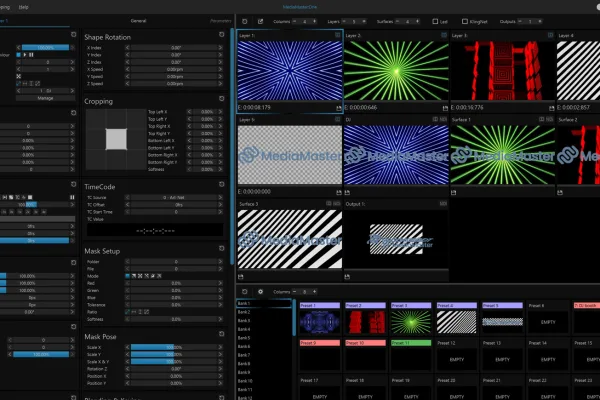Image resolution: width=600 pixels, height=400 pixels.
Task: Click the pop-out icon in the preview toolbar
Action: tap(260, 21)
